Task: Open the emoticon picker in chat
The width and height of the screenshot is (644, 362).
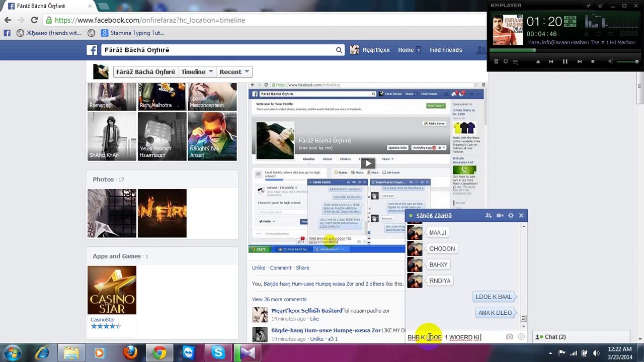Action: [x=521, y=337]
